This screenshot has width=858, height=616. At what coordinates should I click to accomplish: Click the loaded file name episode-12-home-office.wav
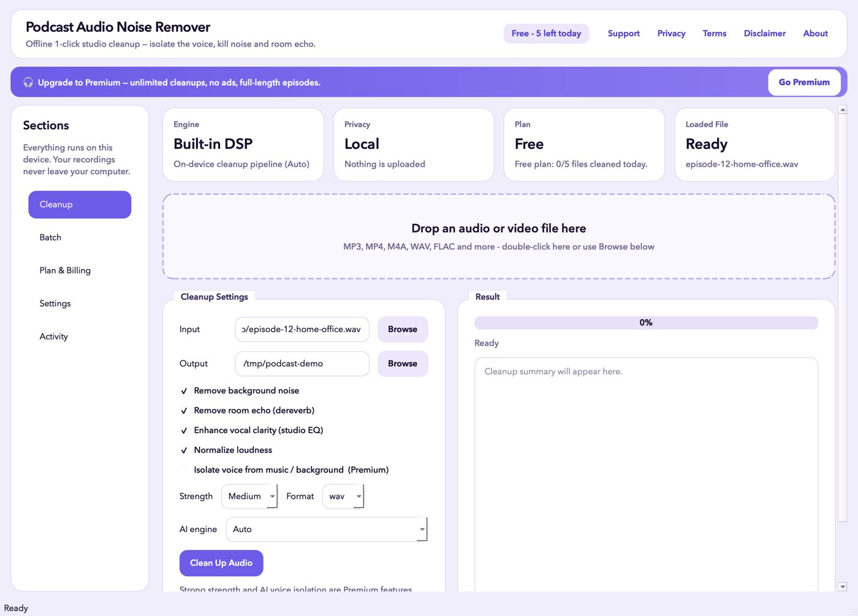[742, 164]
